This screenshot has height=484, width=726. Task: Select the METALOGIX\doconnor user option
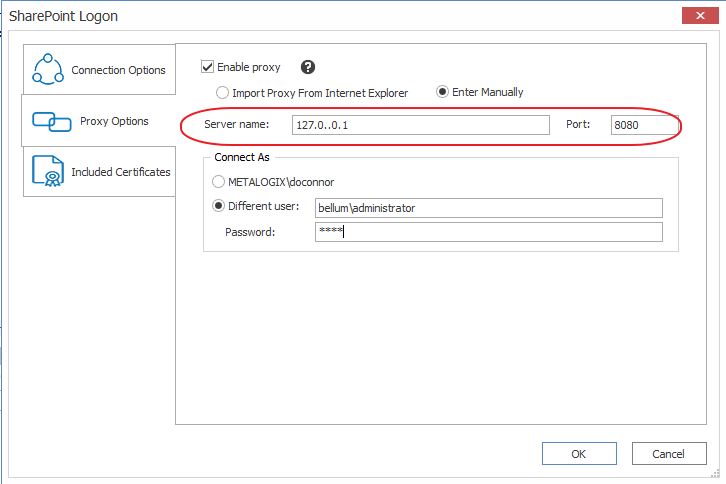point(219,182)
